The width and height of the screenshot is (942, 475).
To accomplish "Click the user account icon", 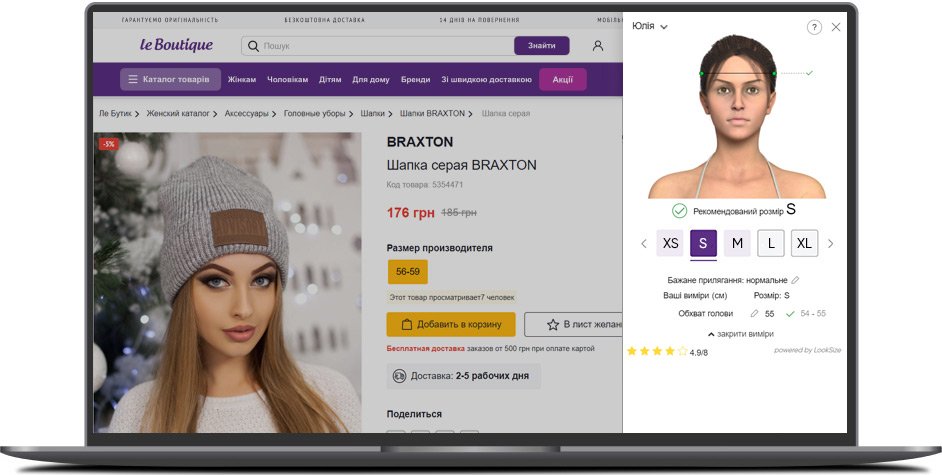I will click(598, 46).
